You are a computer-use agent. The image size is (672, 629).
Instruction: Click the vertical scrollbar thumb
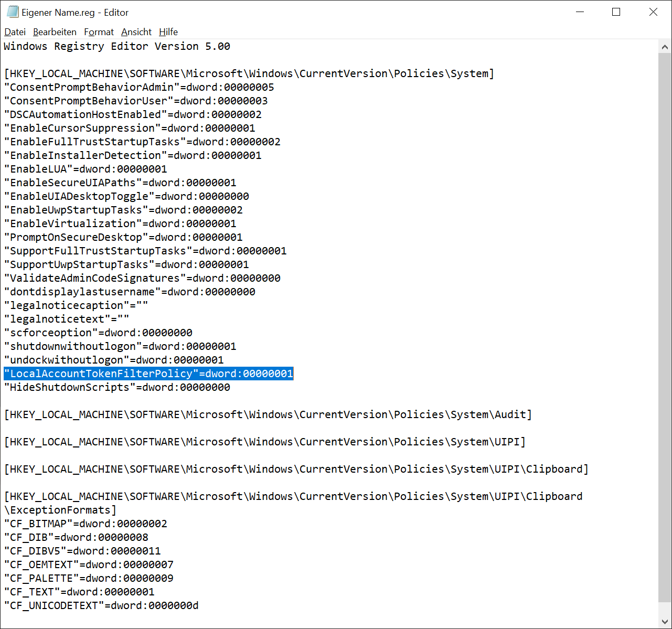[x=665, y=327]
